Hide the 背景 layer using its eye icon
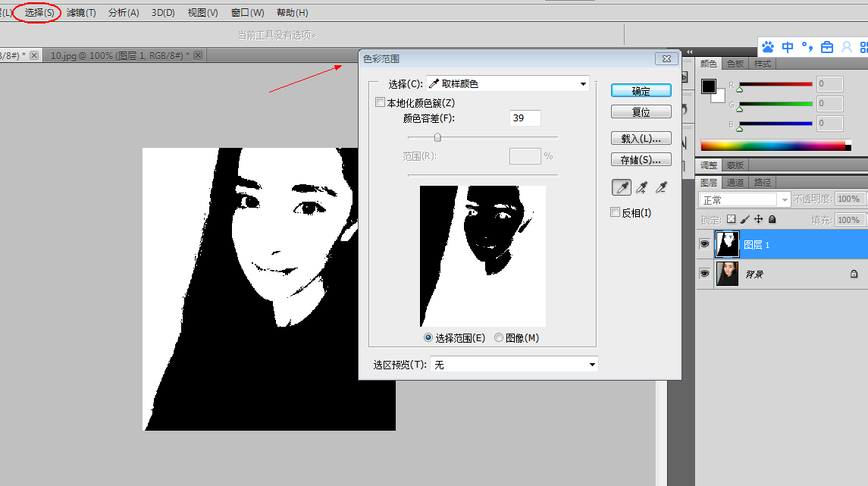Screen dimensions: 868x486 [x=705, y=274]
